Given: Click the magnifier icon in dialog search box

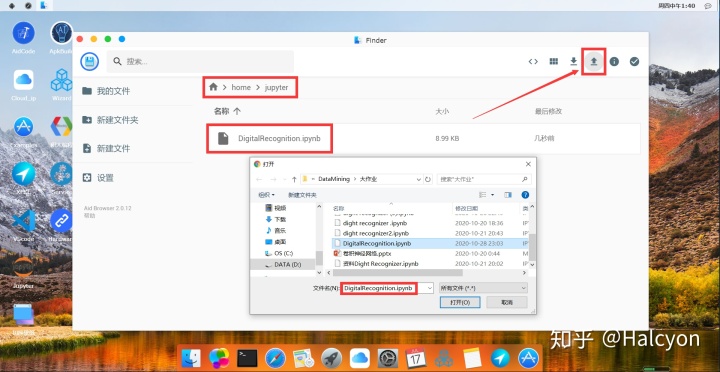Looking at the screenshot, I should [524, 180].
